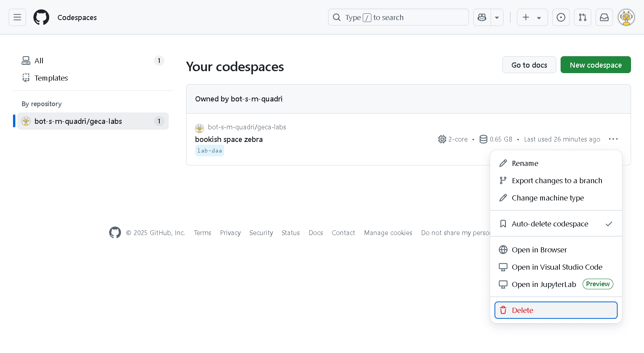View pull requests icon in header
The image size is (644, 353).
click(x=583, y=17)
